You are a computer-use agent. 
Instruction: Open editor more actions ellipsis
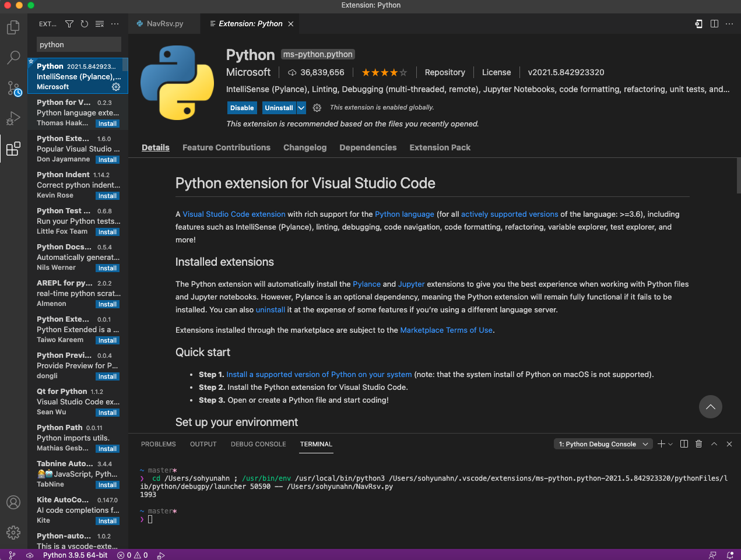click(729, 24)
